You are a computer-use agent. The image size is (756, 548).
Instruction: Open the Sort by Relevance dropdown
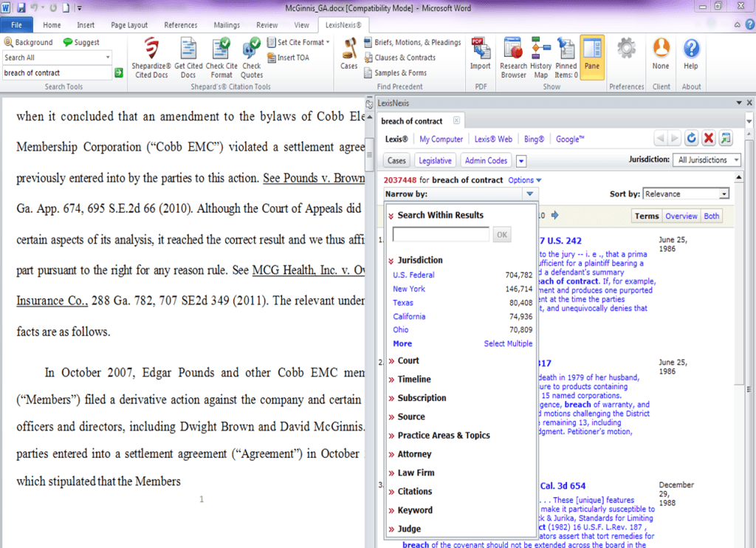pyautogui.click(x=686, y=194)
